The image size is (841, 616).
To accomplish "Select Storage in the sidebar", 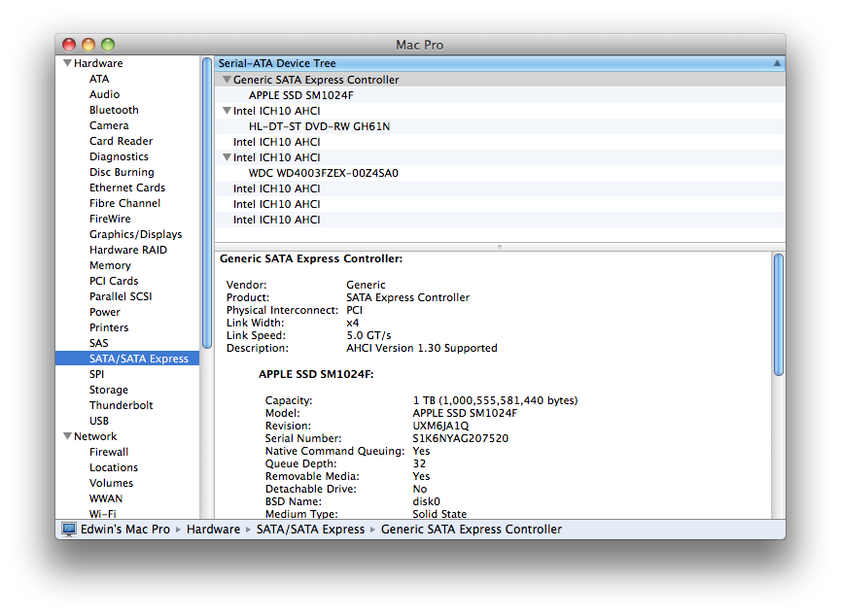I will click(x=109, y=390).
